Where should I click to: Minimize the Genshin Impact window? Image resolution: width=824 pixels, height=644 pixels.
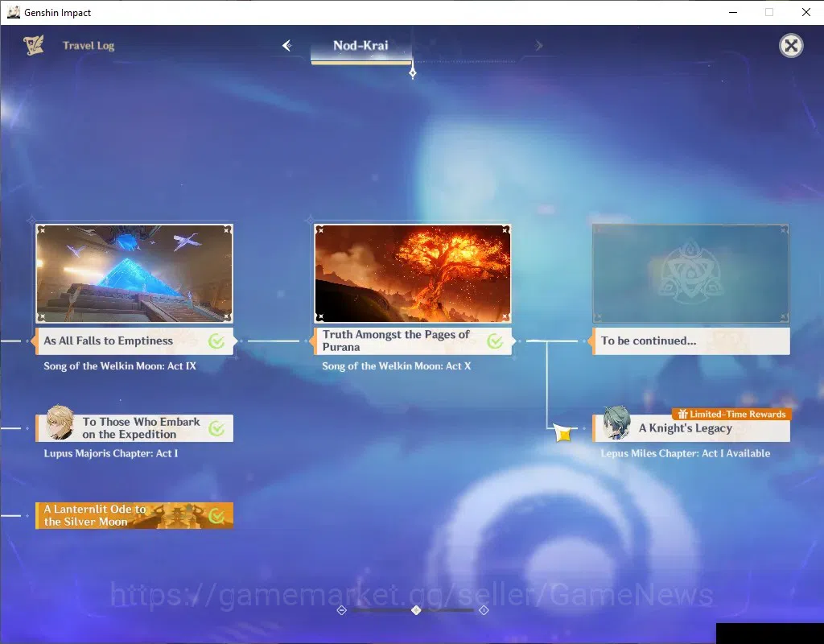pyautogui.click(x=733, y=12)
